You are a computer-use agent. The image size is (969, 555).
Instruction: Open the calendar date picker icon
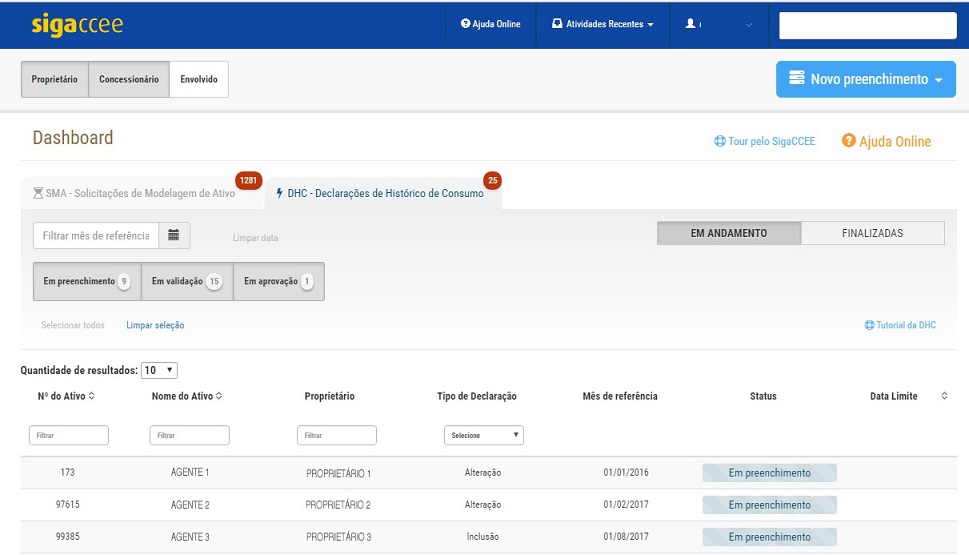pos(174,236)
